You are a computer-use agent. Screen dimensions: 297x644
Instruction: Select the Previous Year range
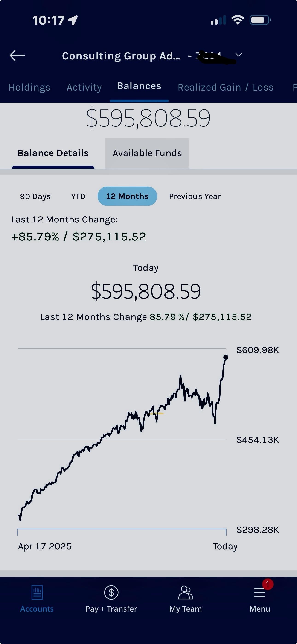click(x=195, y=196)
